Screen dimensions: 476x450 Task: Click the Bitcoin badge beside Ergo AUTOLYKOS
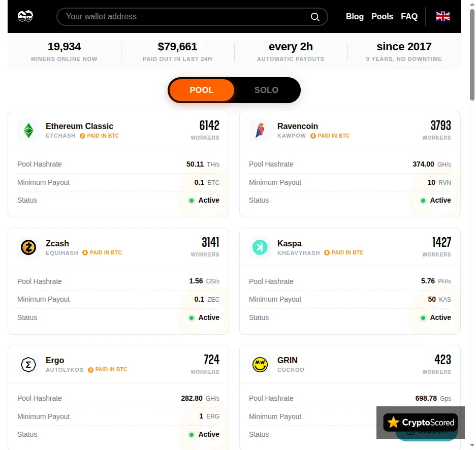click(x=90, y=370)
